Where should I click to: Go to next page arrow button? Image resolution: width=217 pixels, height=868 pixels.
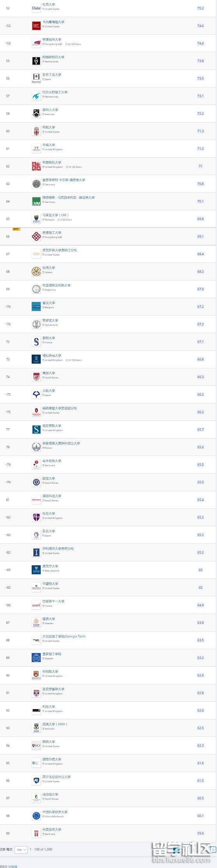click(213, 849)
